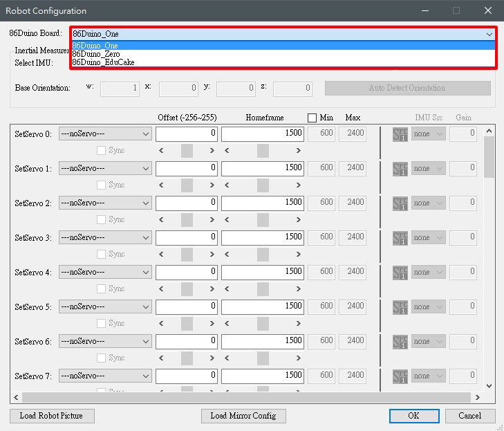The height and width of the screenshot is (431, 504).
Task: Select 86Duino_Zero from the board list
Action: coord(95,54)
